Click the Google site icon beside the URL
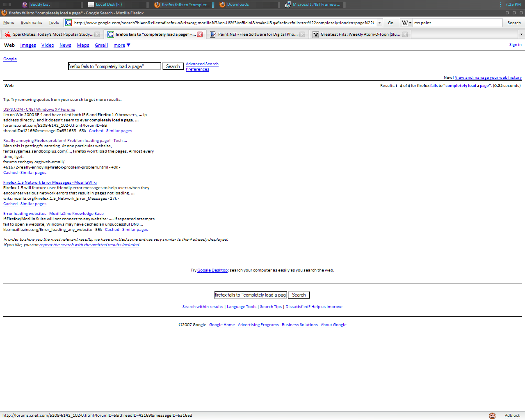The height and width of the screenshot is (420, 525). (68, 23)
